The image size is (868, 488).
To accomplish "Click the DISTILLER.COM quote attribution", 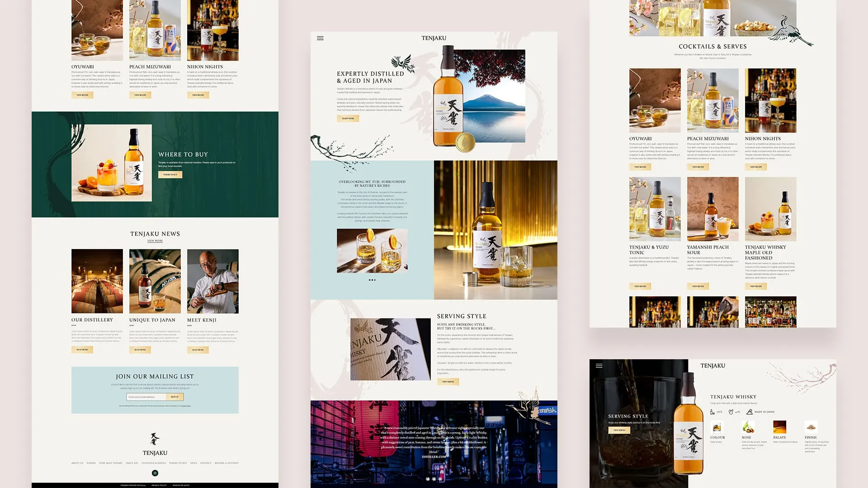I will [434, 457].
